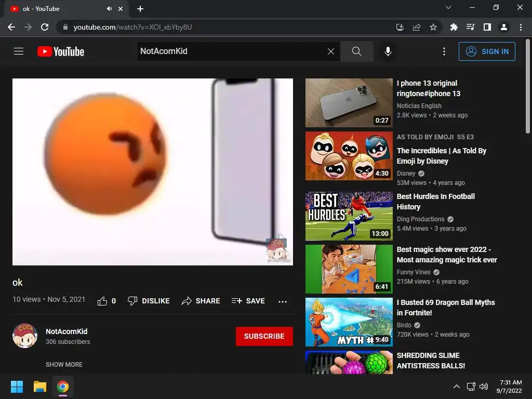Open 'I Busted 69 Dragon Ball Myths' thumbnail
This screenshot has height=399, width=532.
click(349, 322)
